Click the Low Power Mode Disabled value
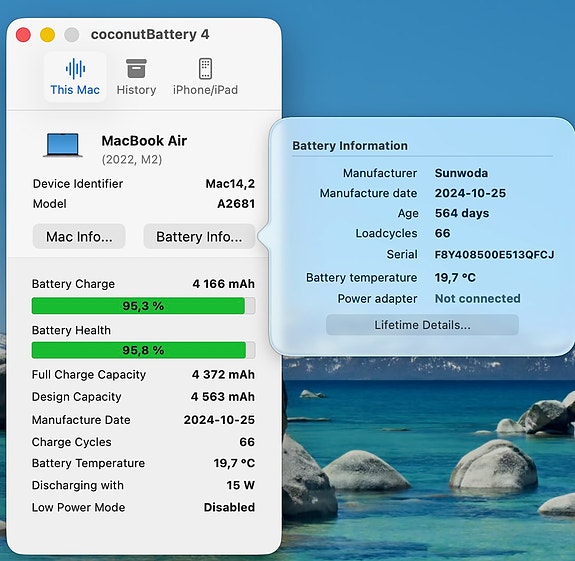This screenshot has width=575, height=561. pyautogui.click(x=229, y=507)
